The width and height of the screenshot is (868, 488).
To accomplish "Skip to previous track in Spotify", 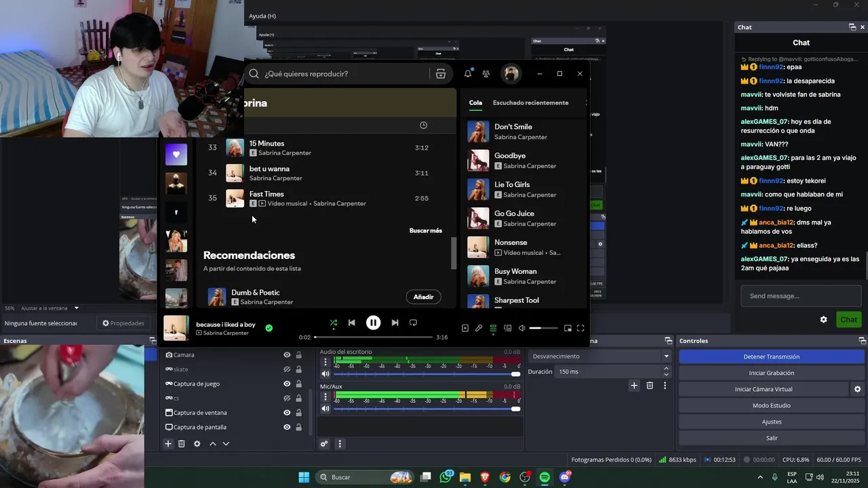I will pyautogui.click(x=351, y=323).
